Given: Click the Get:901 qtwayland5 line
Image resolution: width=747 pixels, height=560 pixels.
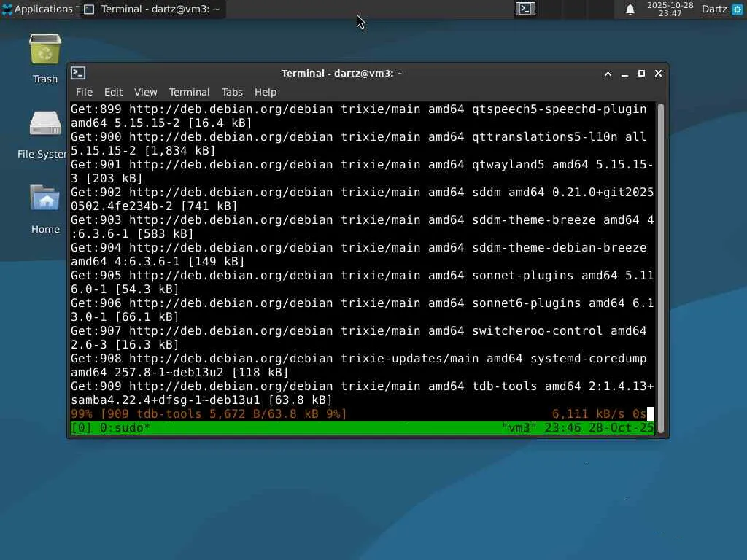Looking at the screenshot, I should pyautogui.click(x=362, y=171).
